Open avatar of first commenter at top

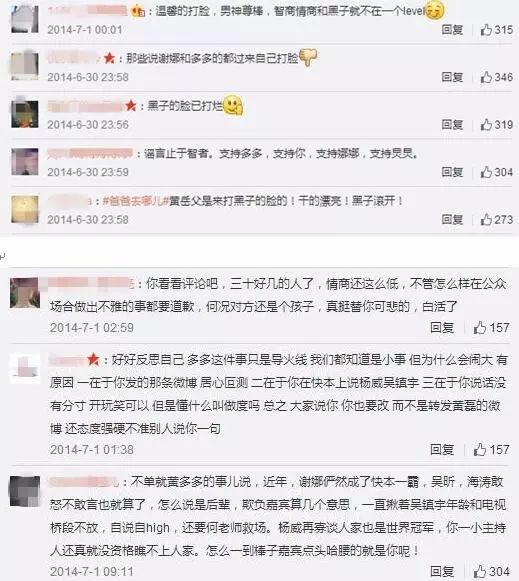click(25, 19)
